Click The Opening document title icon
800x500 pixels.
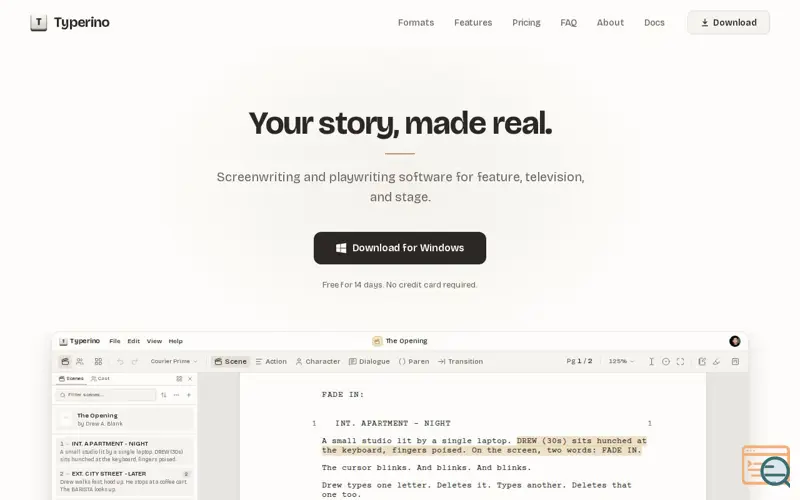point(377,341)
